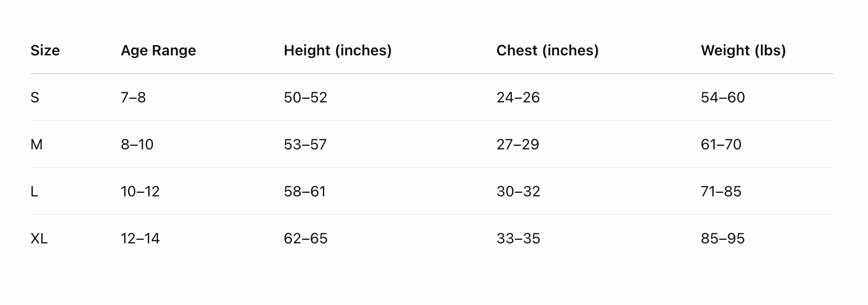The width and height of the screenshot is (868, 305).
Task: Click the Weight (lbs) column header
Action: tap(743, 51)
